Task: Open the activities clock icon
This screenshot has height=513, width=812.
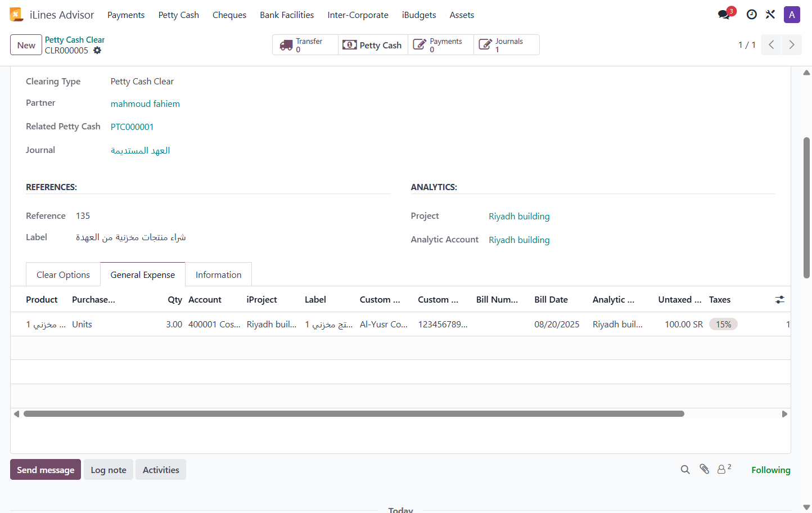Action: (x=751, y=15)
